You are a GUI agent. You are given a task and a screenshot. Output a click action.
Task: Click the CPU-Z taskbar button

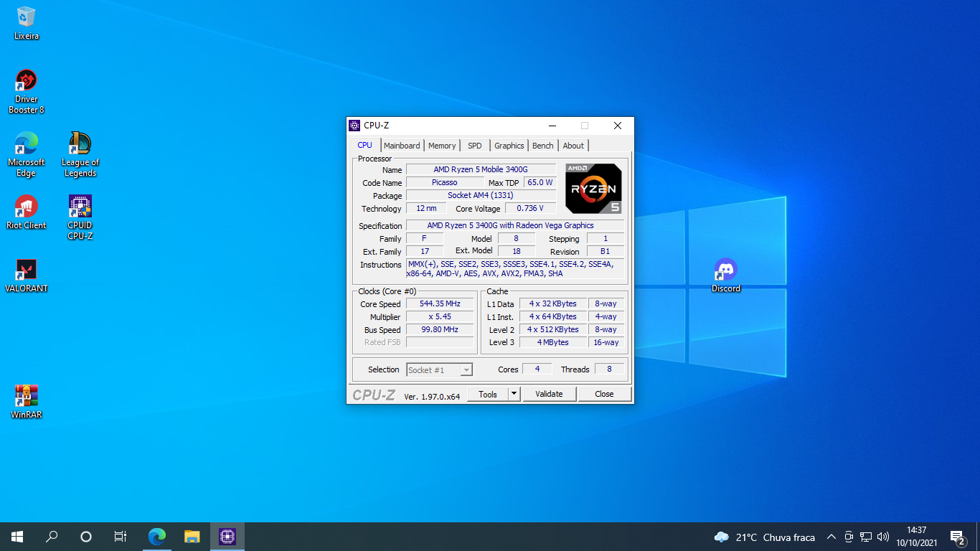coord(227,537)
